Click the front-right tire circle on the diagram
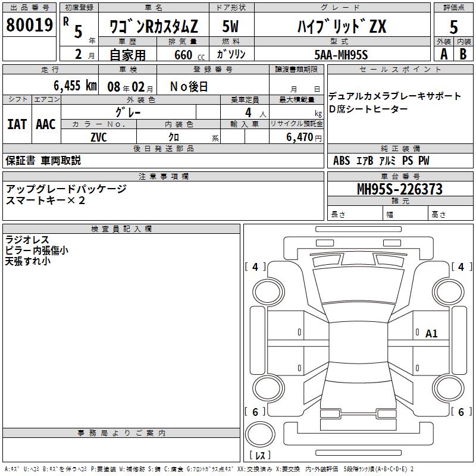This screenshot has width=476, height=476. pyautogui.click(x=449, y=293)
